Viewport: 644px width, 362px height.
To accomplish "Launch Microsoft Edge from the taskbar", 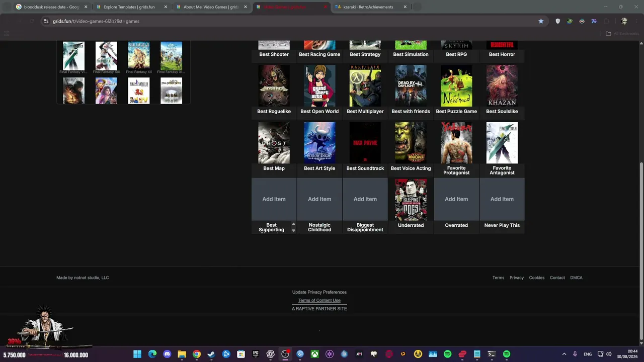I will [152, 354].
